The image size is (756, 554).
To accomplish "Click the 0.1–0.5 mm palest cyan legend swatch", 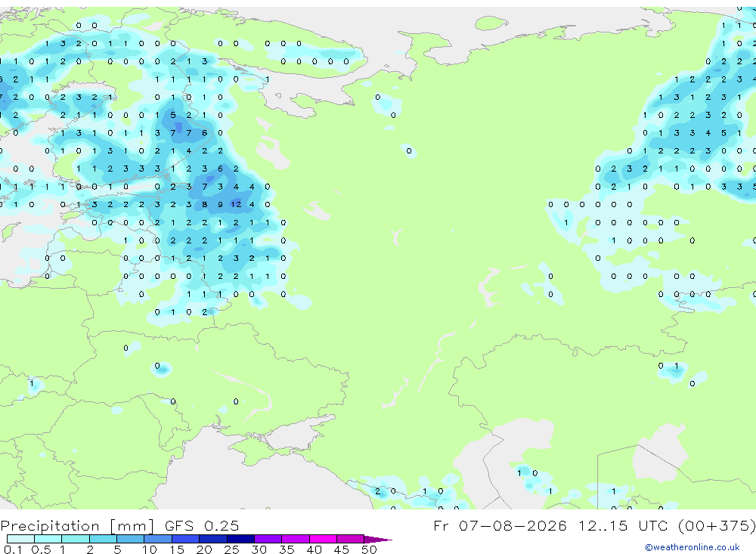I will tap(20, 539).
